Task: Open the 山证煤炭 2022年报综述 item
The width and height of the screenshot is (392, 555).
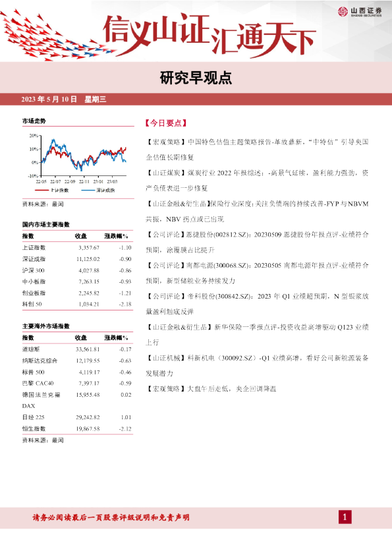Action: [257, 181]
